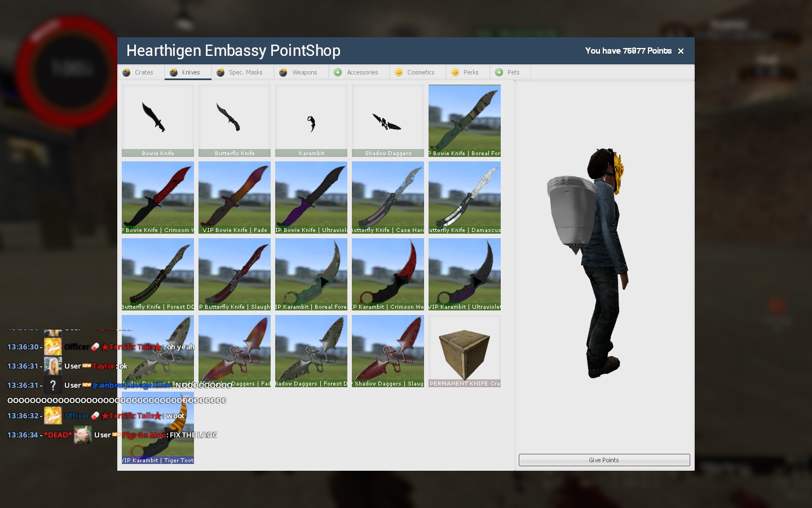Select the Pets tab

click(510, 72)
